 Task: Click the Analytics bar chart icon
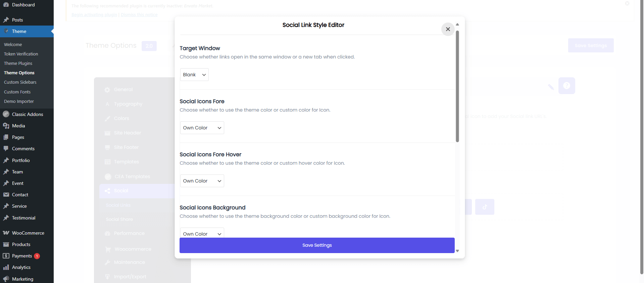[x=6, y=267]
